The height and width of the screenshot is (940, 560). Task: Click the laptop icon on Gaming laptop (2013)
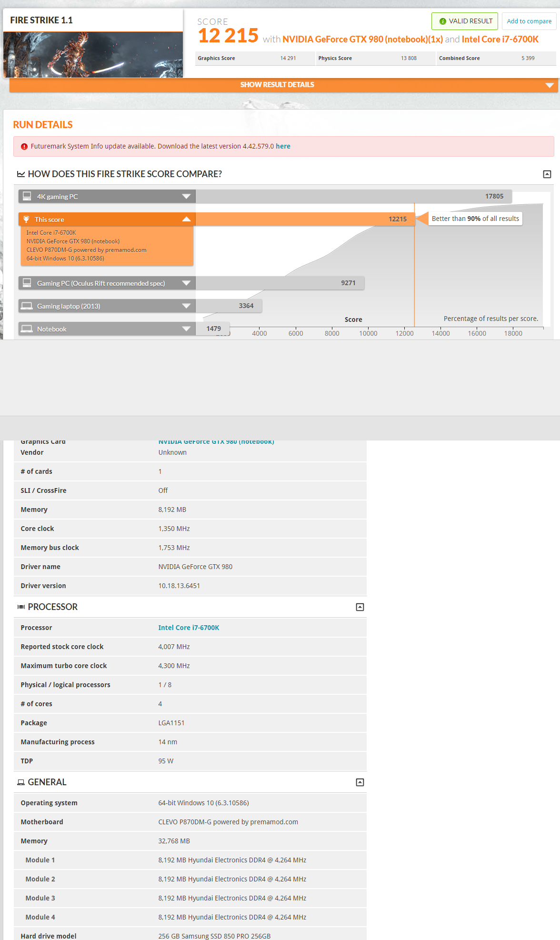(27, 306)
